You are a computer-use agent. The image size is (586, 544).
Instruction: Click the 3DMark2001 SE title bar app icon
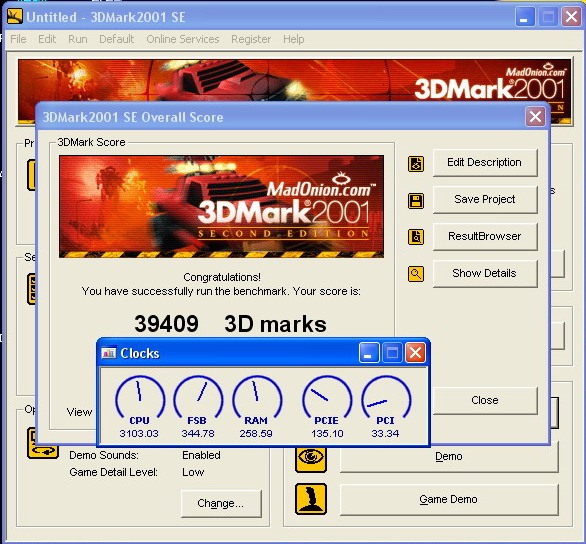[x=15, y=16]
